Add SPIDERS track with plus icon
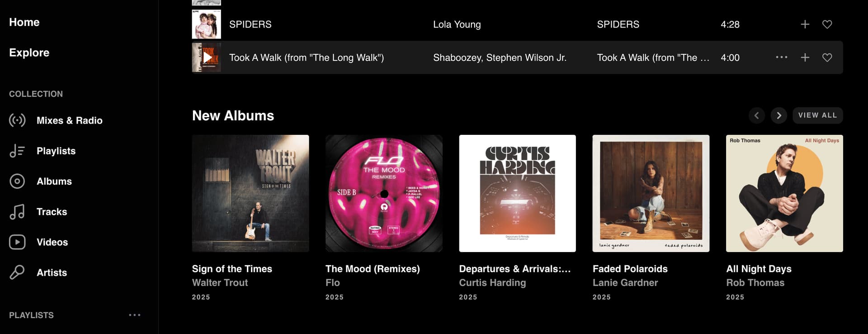 (x=805, y=24)
